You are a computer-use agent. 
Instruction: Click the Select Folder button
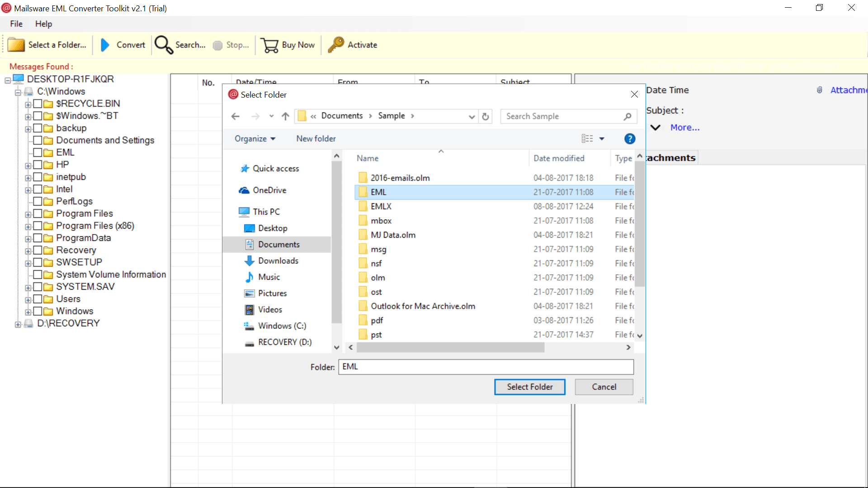530,387
